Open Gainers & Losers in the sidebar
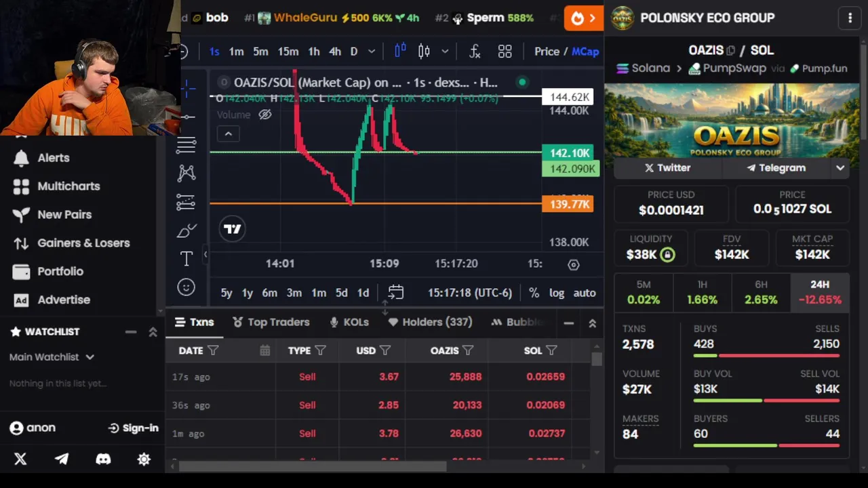 coord(72,243)
